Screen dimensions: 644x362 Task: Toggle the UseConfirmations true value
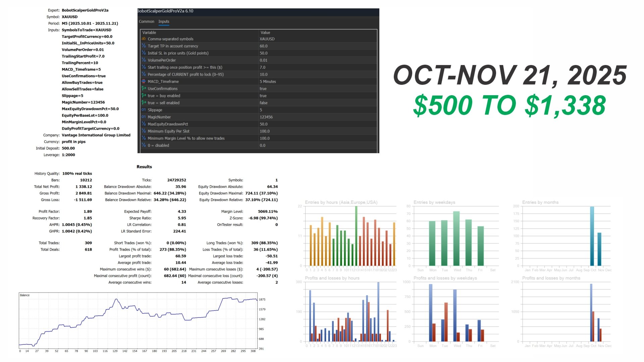click(x=263, y=89)
